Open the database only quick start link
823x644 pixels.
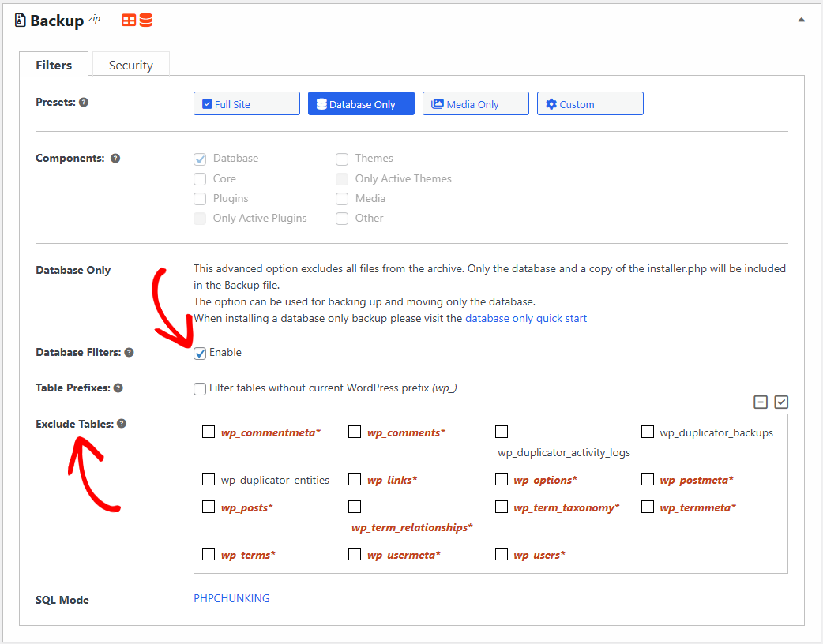click(x=526, y=319)
